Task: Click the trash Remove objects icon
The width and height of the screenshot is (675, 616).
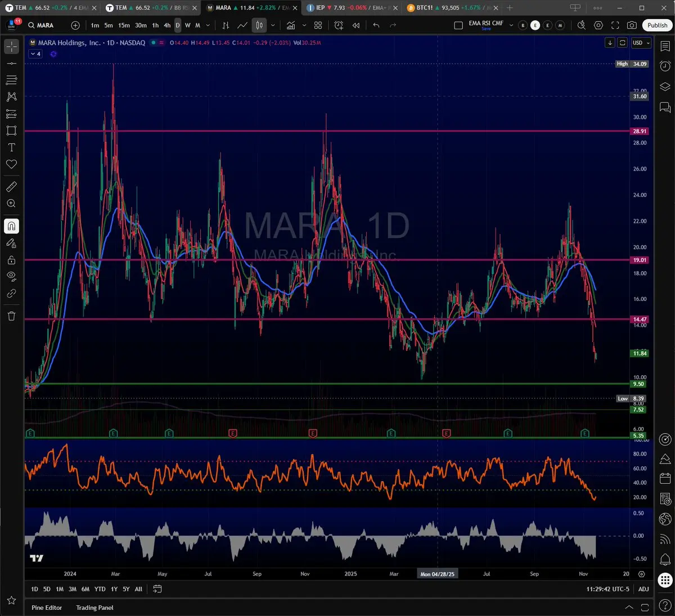Action: [11, 316]
